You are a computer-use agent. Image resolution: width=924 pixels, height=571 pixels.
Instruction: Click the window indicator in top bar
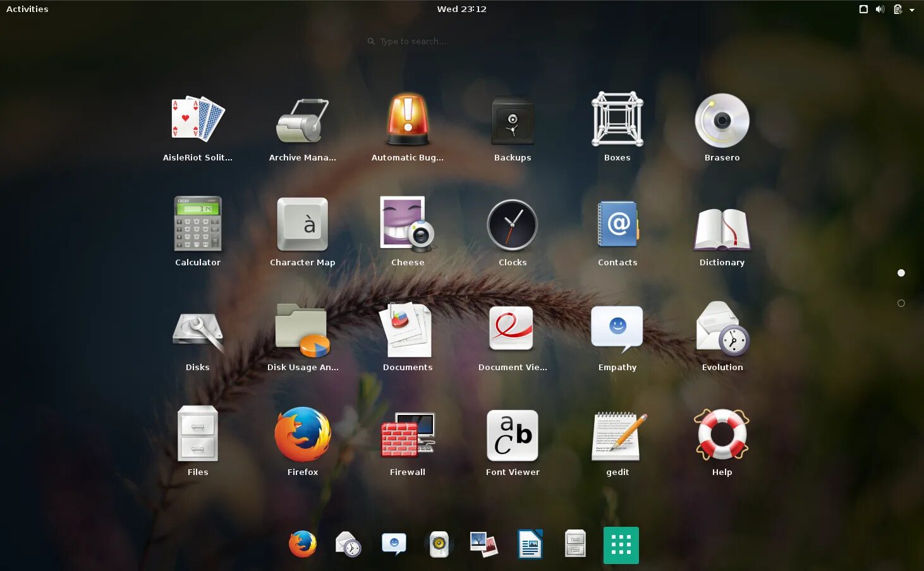click(x=863, y=9)
